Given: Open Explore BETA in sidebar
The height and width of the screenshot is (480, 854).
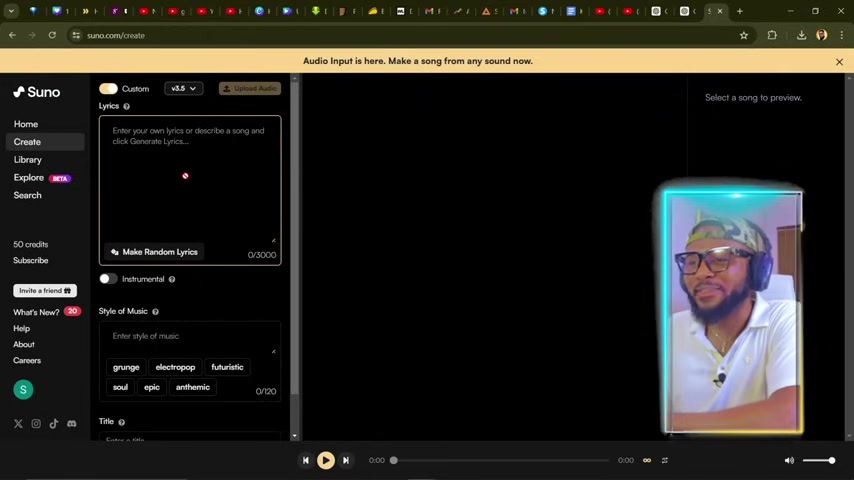Looking at the screenshot, I should tap(42, 178).
